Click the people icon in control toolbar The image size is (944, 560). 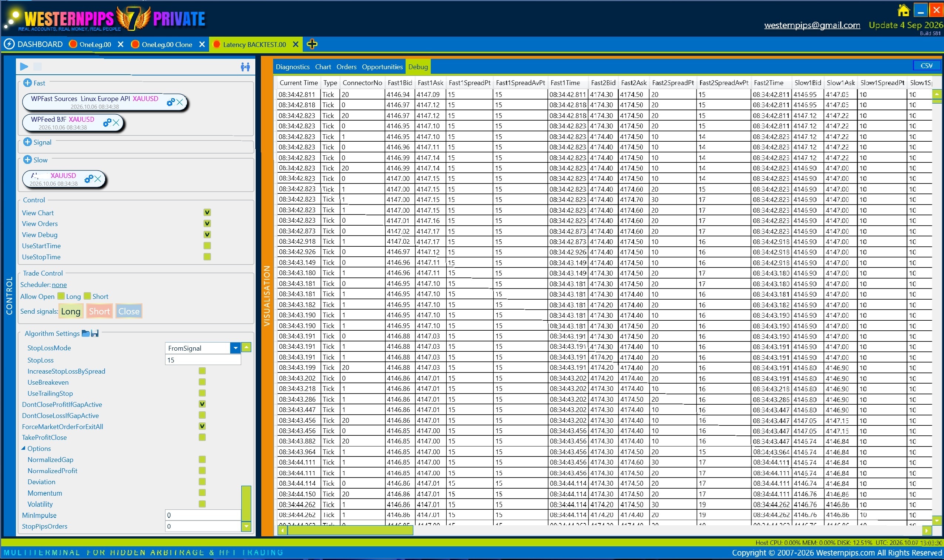[245, 67]
